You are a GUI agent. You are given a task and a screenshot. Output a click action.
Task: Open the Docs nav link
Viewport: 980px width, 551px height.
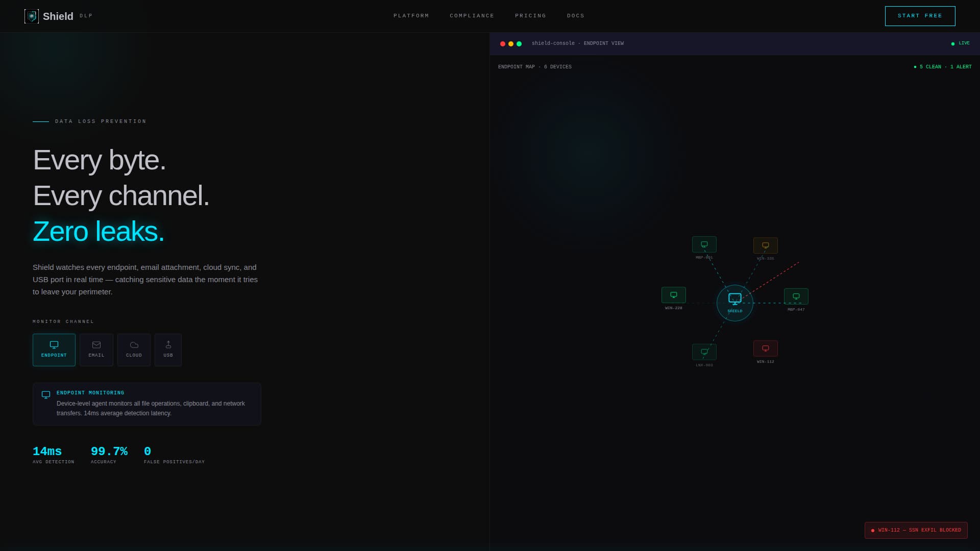575,16
